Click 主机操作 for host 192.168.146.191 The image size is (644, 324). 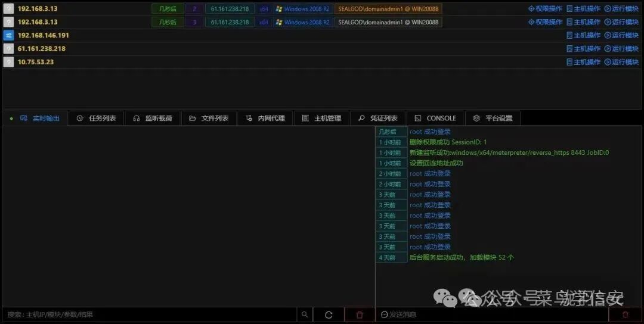point(583,35)
